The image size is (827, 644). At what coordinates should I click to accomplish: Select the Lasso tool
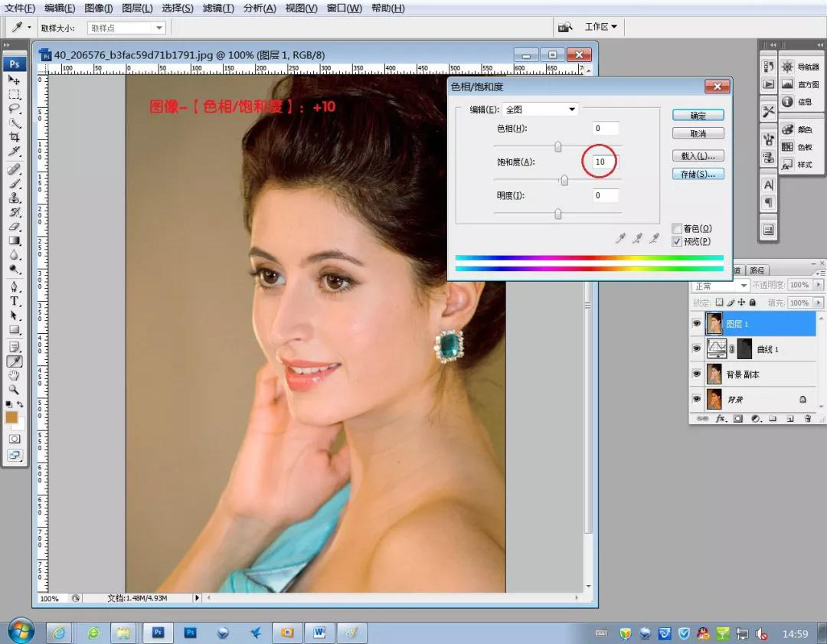15,109
